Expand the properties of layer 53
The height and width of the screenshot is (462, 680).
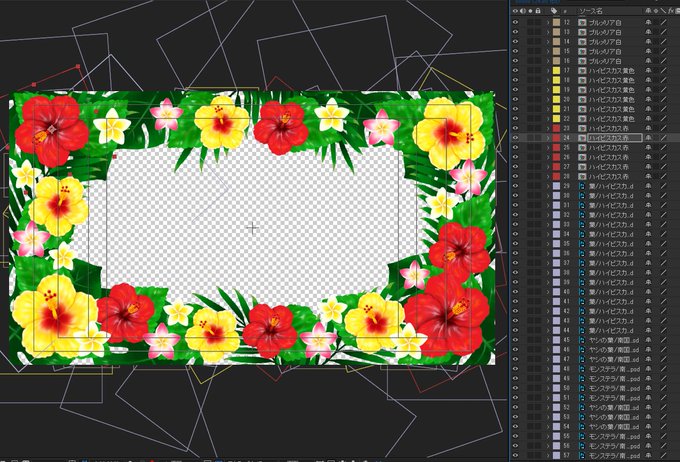548,417
